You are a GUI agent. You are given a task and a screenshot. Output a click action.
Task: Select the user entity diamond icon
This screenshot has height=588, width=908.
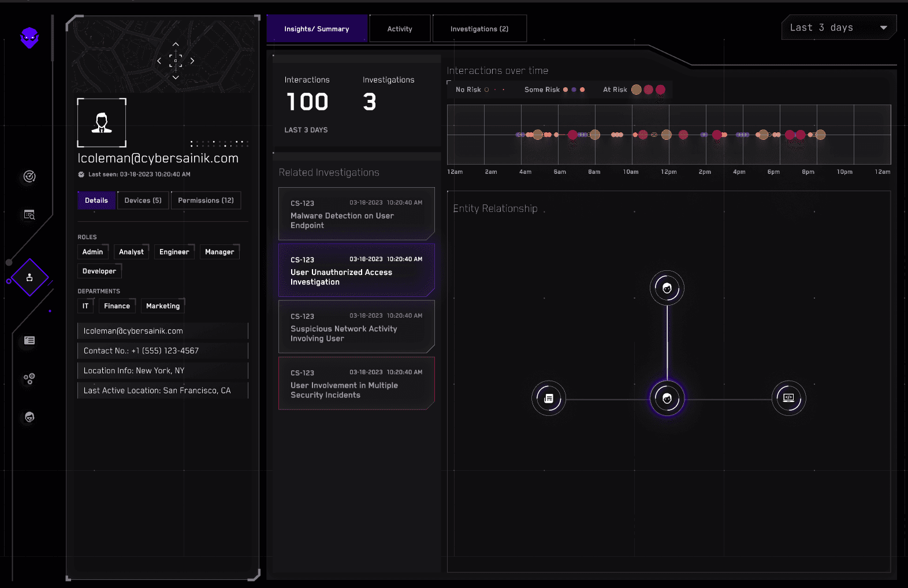[x=29, y=278]
